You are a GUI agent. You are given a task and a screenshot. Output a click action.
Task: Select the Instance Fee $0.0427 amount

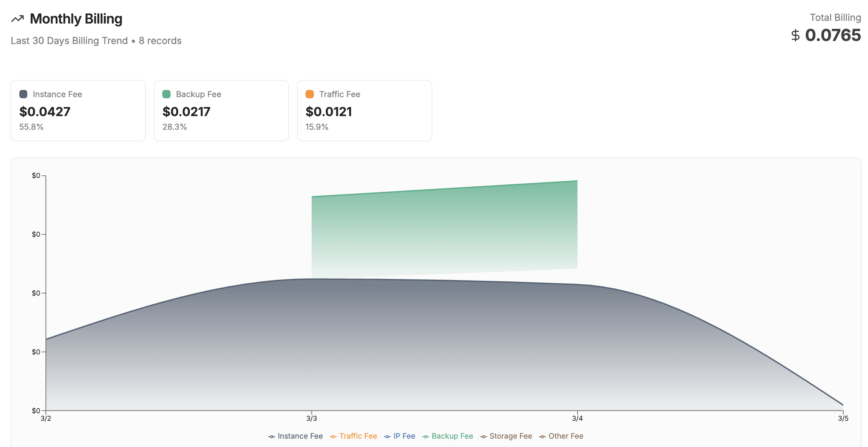45,112
